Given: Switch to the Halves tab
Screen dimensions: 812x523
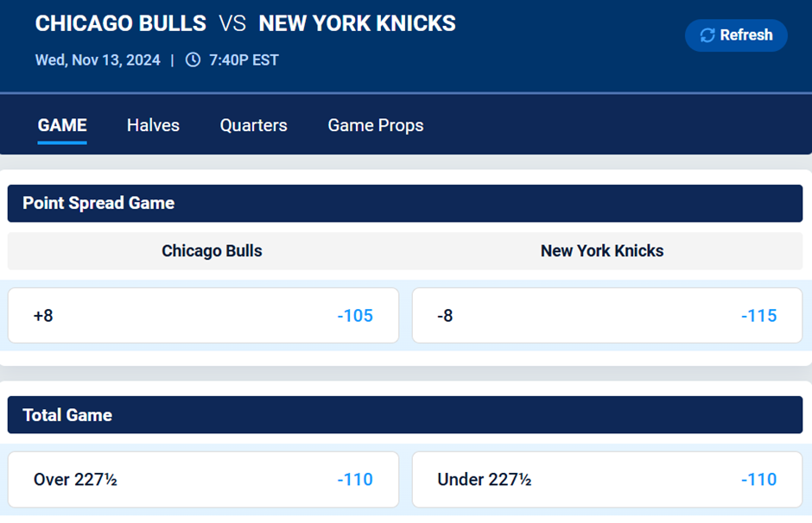Looking at the screenshot, I should tap(153, 125).
